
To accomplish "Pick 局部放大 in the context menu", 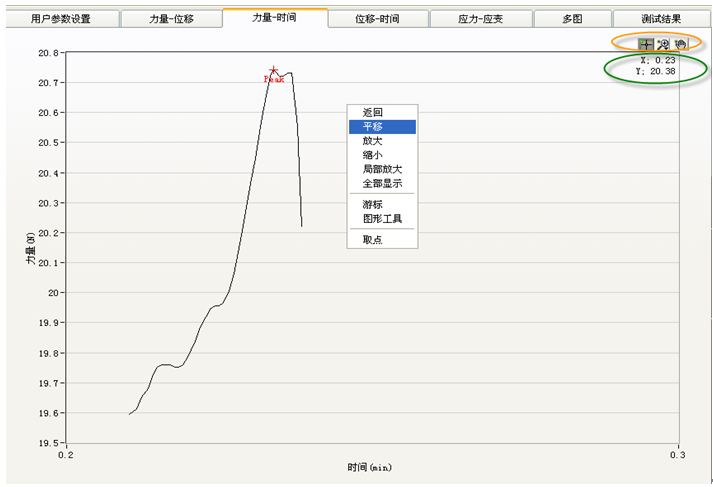I will point(381,169).
